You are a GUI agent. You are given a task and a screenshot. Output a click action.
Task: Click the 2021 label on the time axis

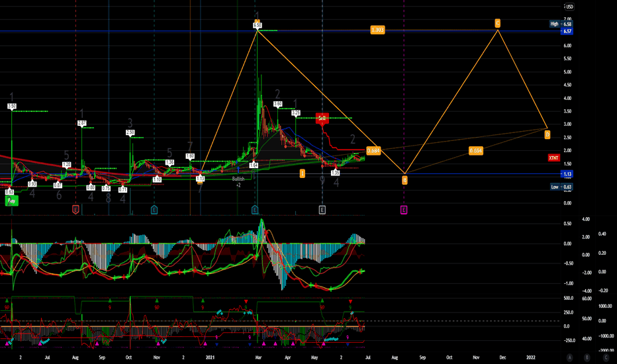click(x=210, y=357)
